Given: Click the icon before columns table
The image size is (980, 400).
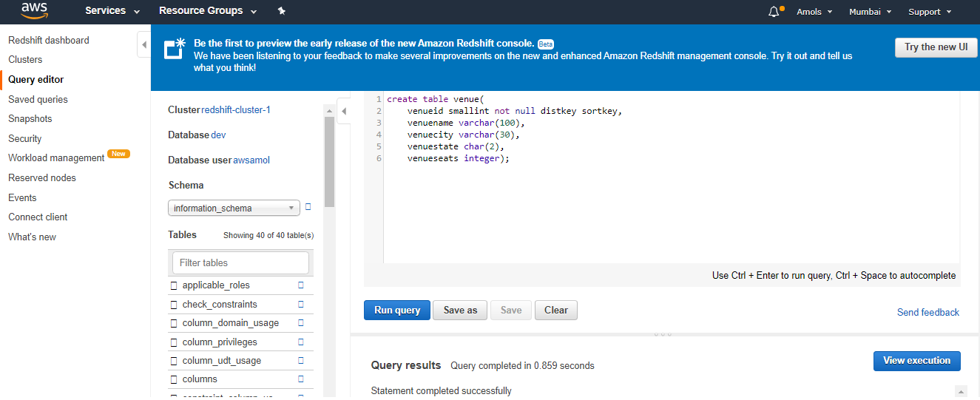Looking at the screenshot, I should tap(174, 379).
